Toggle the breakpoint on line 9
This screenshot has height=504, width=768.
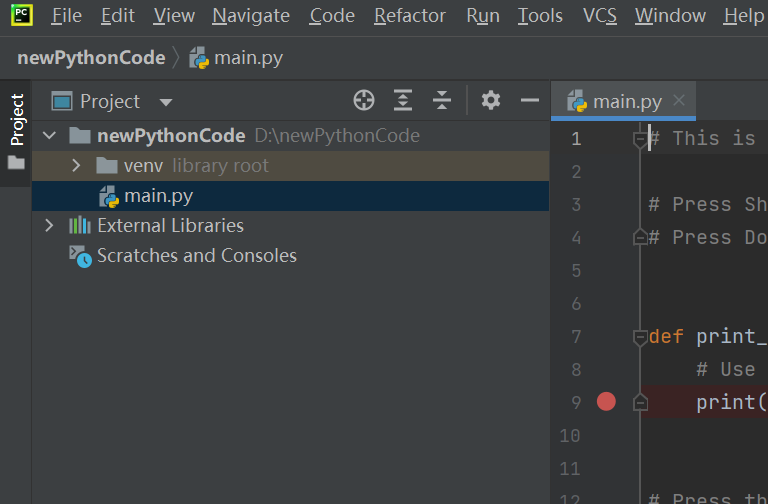tap(606, 402)
